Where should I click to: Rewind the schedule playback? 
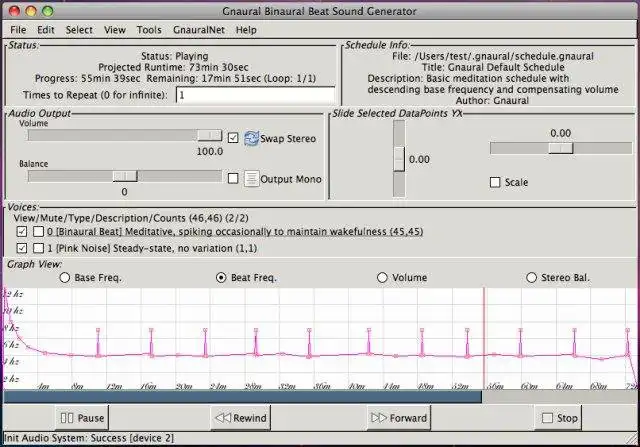(241, 418)
